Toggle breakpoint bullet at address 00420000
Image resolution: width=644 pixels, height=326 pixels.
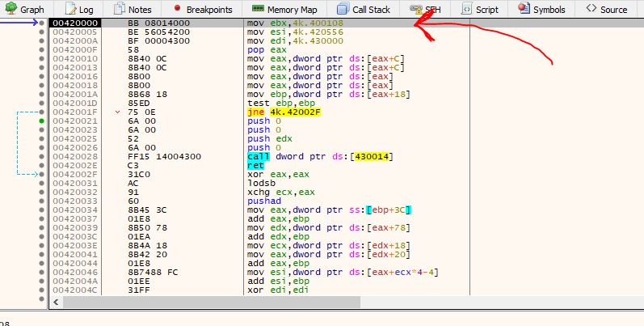(42, 23)
